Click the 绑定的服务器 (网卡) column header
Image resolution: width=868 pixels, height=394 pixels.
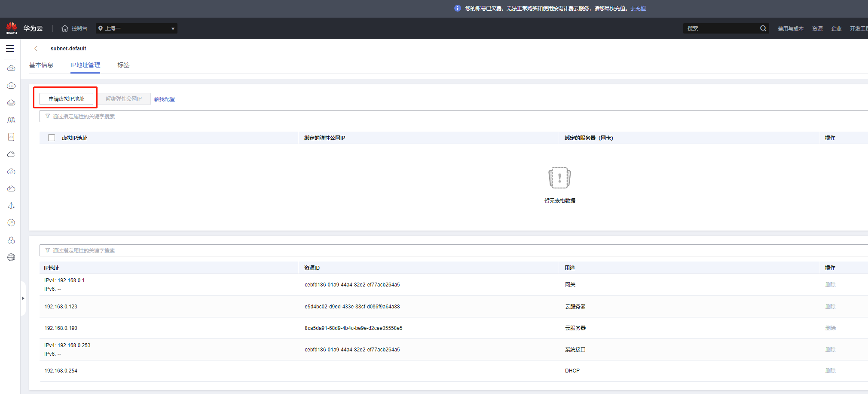[589, 138]
